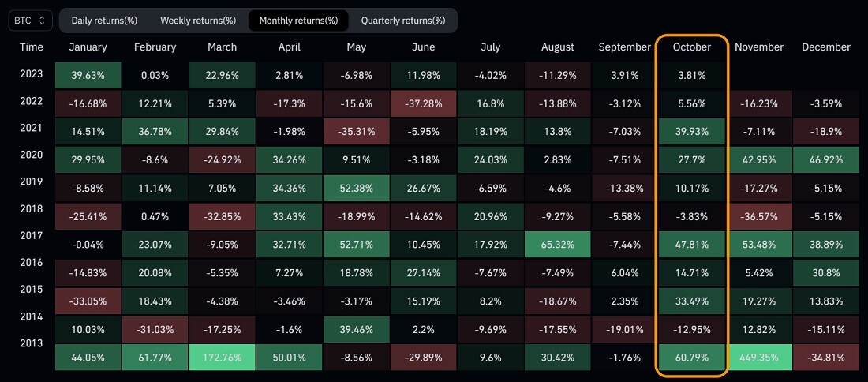Click the Time column header
Image resolution: width=868 pixels, height=382 pixels.
click(x=31, y=47)
